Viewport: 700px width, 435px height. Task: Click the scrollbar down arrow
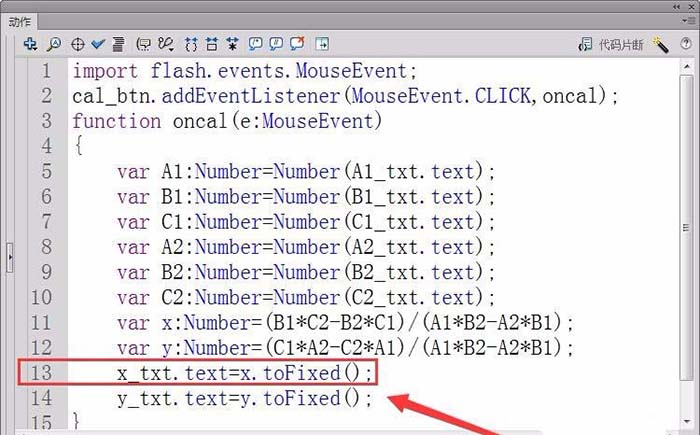[687, 421]
